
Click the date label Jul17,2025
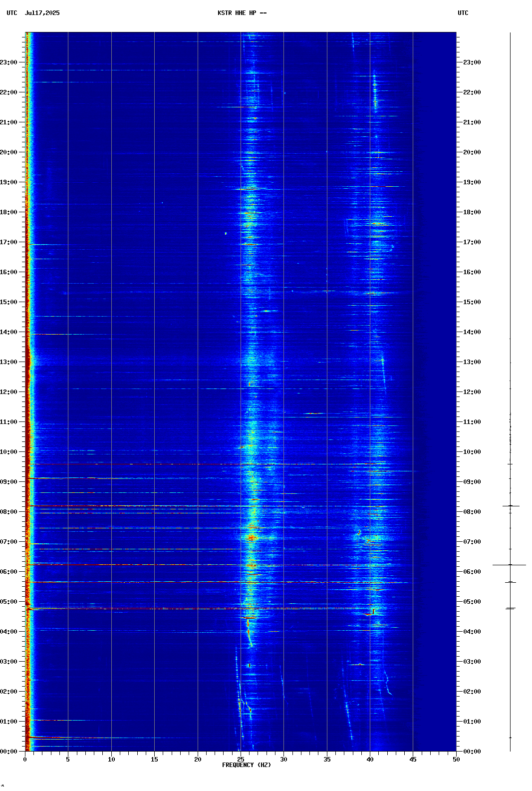[42, 13]
